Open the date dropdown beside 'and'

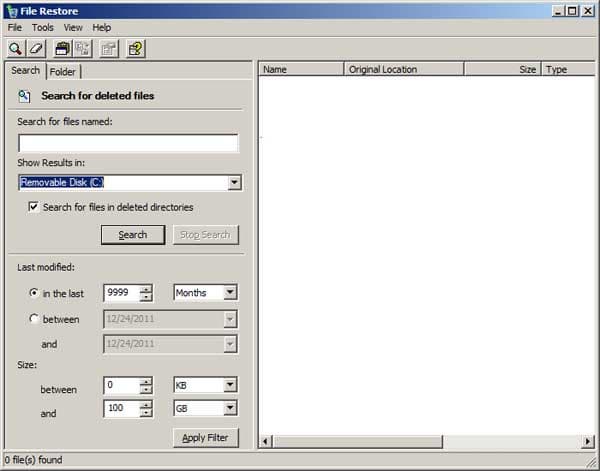tap(230, 344)
